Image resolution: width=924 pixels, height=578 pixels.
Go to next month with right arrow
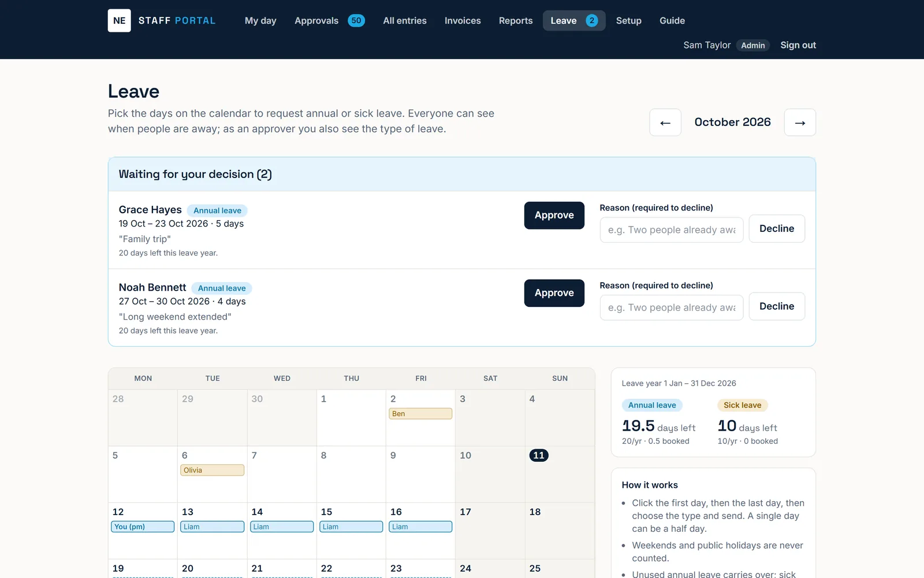[x=800, y=123]
